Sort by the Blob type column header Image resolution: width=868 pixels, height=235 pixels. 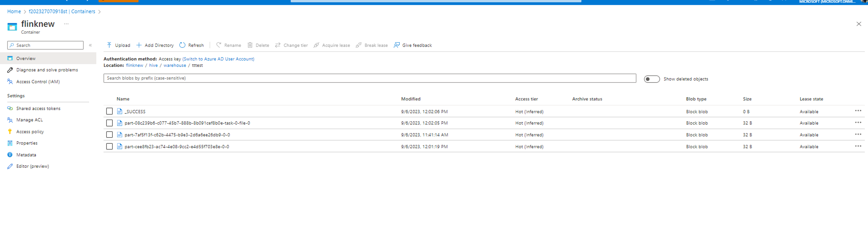coord(696,99)
